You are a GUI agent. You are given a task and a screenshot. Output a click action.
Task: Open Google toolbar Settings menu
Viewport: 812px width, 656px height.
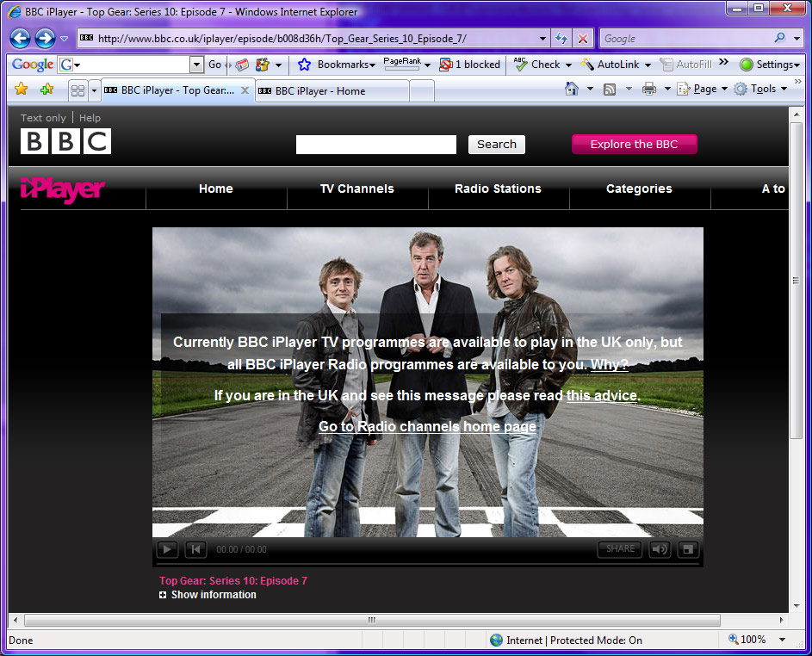pyautogui.click(x=770, y=65)
